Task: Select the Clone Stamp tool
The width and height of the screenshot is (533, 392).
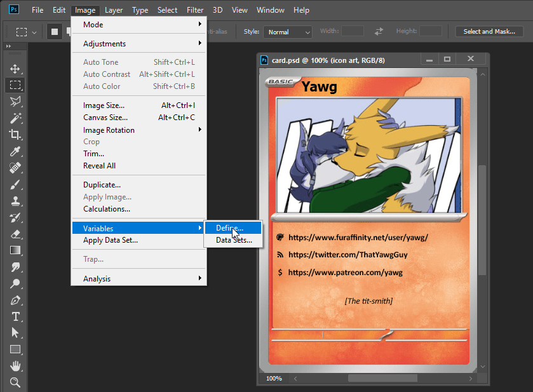Action: tap(15, 201)
